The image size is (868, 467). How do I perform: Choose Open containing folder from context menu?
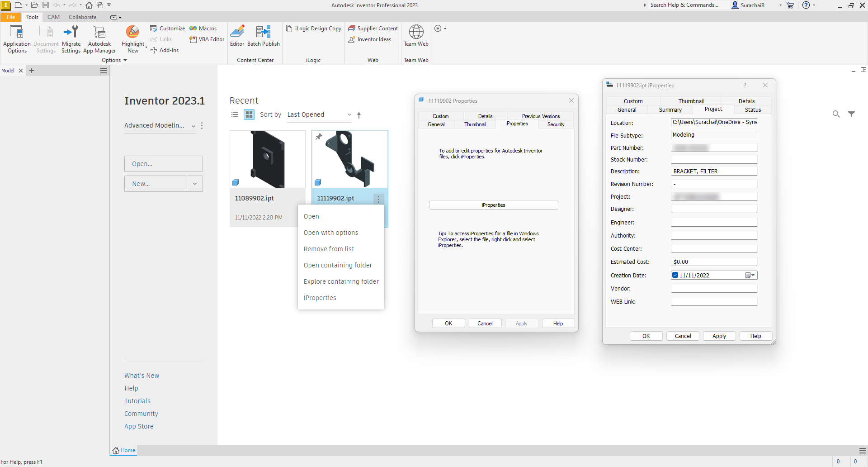coord(338,265)
